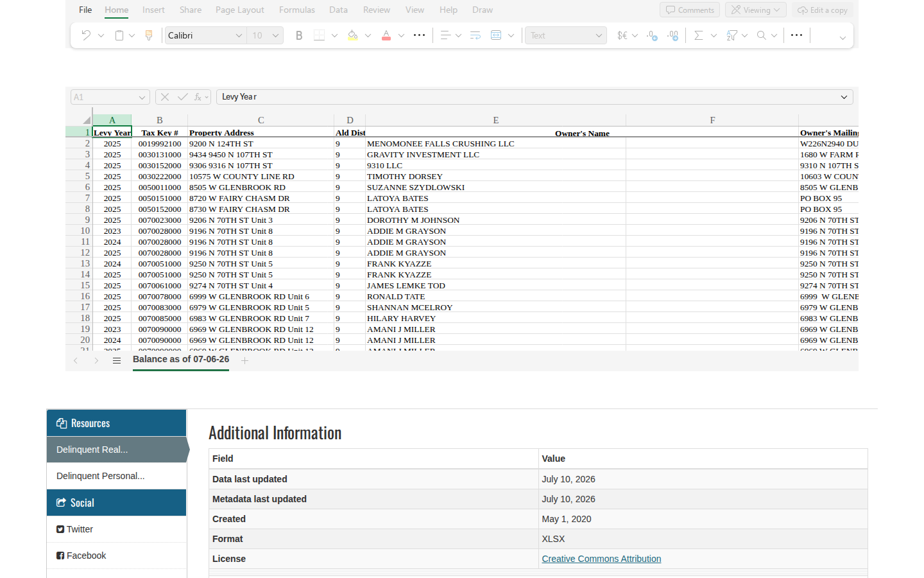Open more font options ellipsis

[x=419, y=35]
